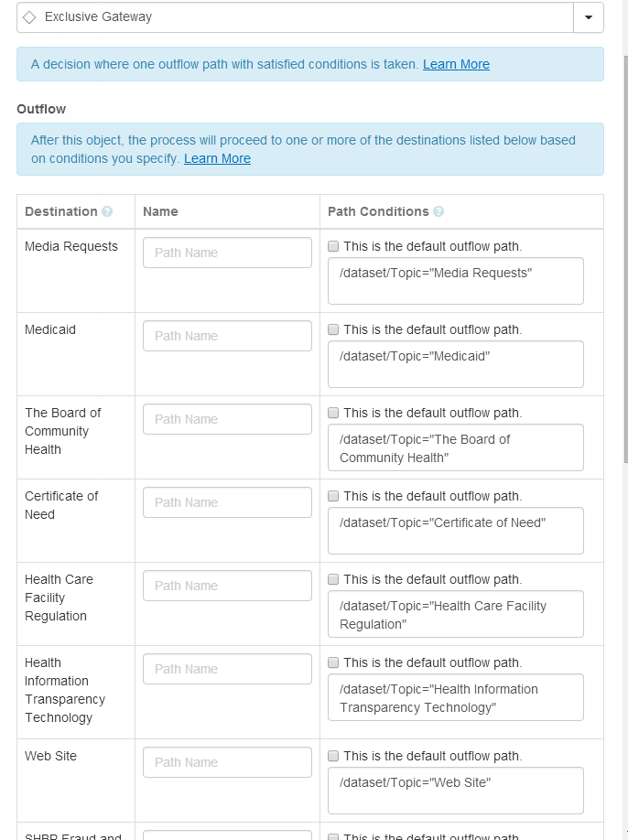Image resolution: width=628 pixels, height=840 pixels.
Task: Select the Exclusive Gateway type combo box
Action: pos(295,17)
